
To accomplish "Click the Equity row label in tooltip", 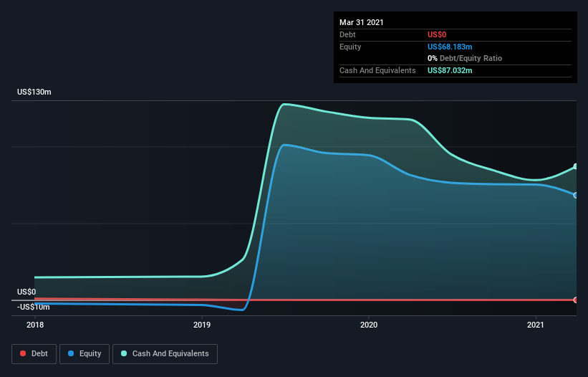I will click(350, 47).
